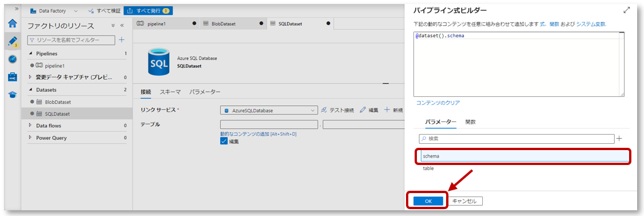
Task: Open the Data Factory dropdown chevron
Action: 75,11
